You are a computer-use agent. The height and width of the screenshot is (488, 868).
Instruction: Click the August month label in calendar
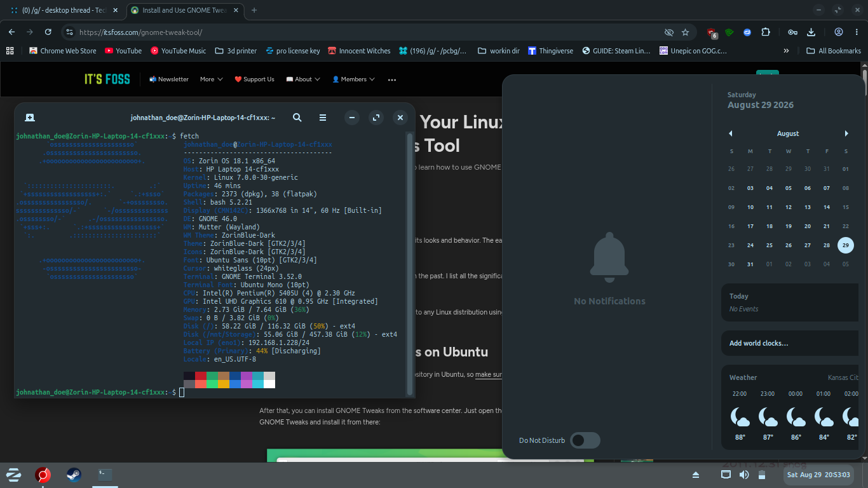(x=788, y=133)
